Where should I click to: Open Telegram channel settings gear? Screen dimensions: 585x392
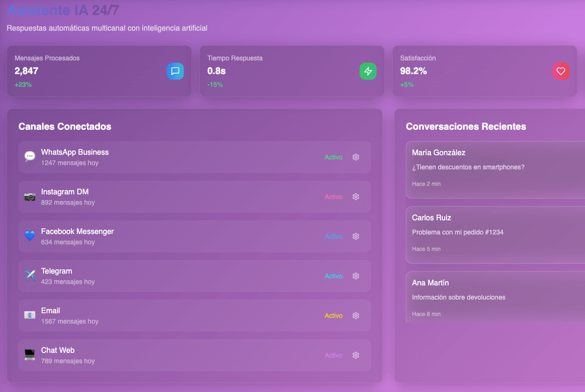(x=356, y=276)
